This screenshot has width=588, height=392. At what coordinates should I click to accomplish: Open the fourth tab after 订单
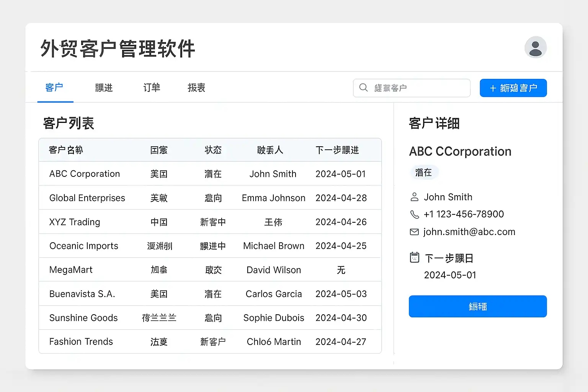point(196,88)
